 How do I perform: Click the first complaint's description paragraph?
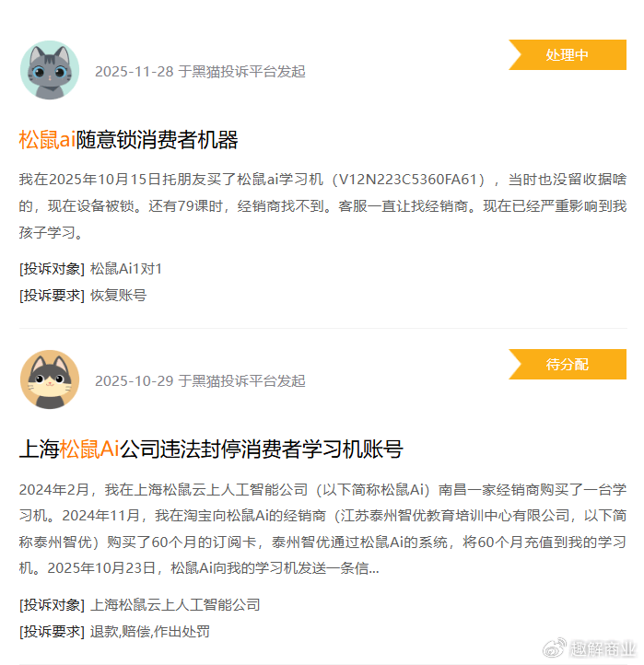tap(322, 205)
